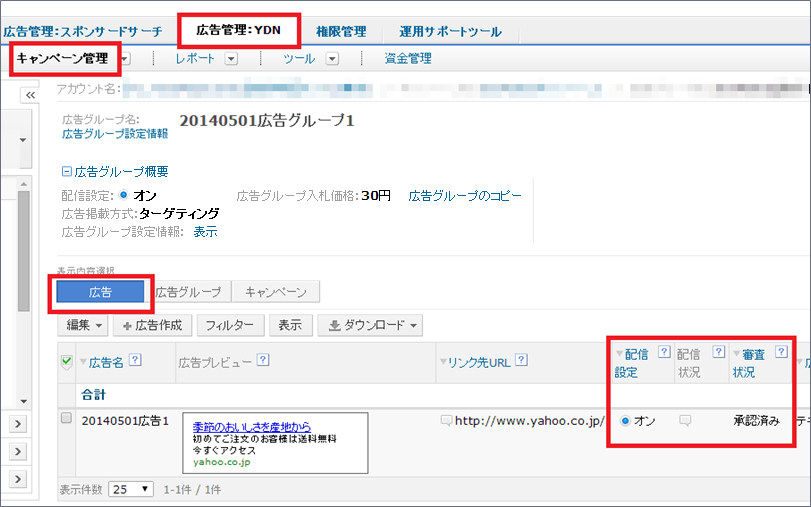This screenshot has width=811, height=507.
Task: Switch to 広告管理:YDN tab
Action: click(x=238, y=30)
